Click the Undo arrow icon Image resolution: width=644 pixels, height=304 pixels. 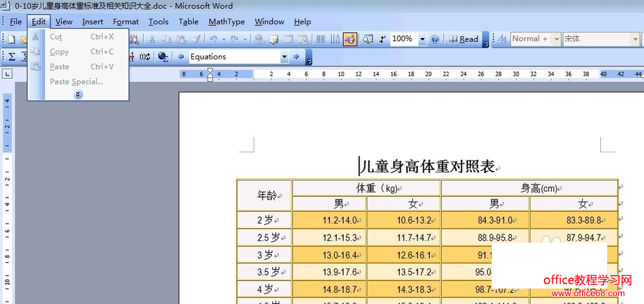213,39
